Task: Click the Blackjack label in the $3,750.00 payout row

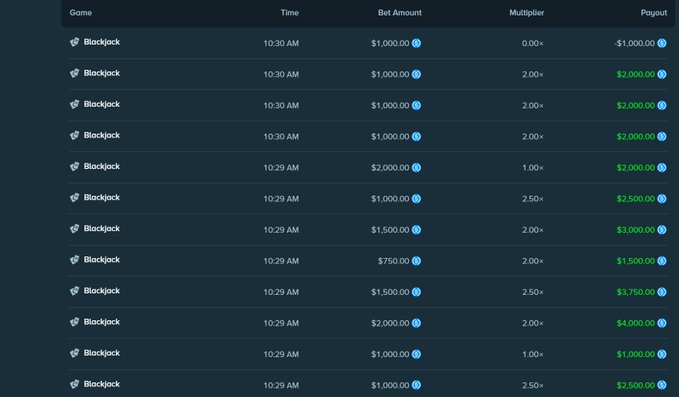Action: tap(102, 291)
